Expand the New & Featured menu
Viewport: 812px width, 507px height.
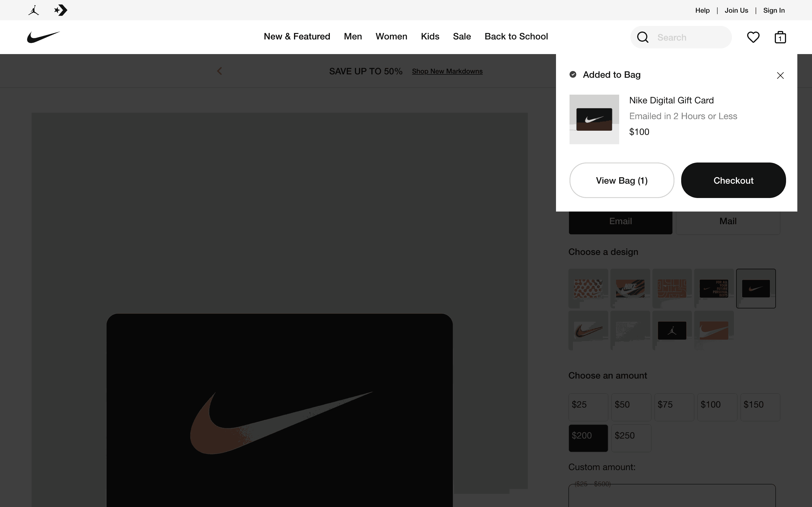click(x=297, y=36)
